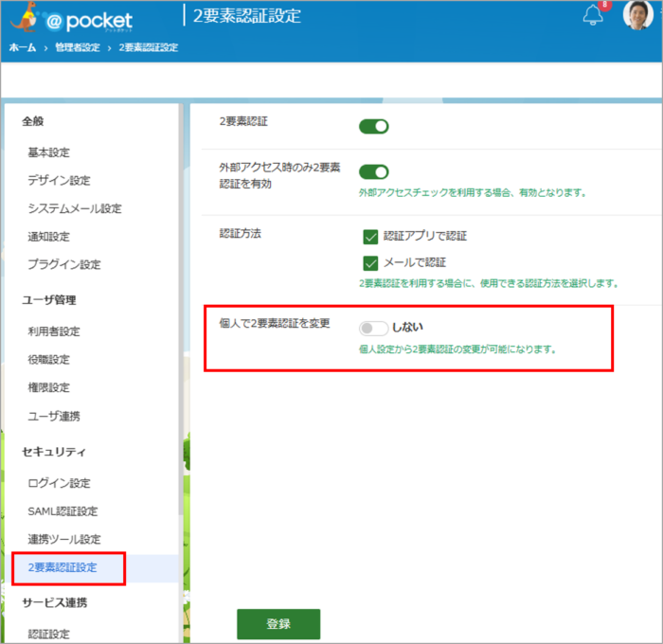
Task: Open ログイン設定 in sidebar
Action: (59, 483)
